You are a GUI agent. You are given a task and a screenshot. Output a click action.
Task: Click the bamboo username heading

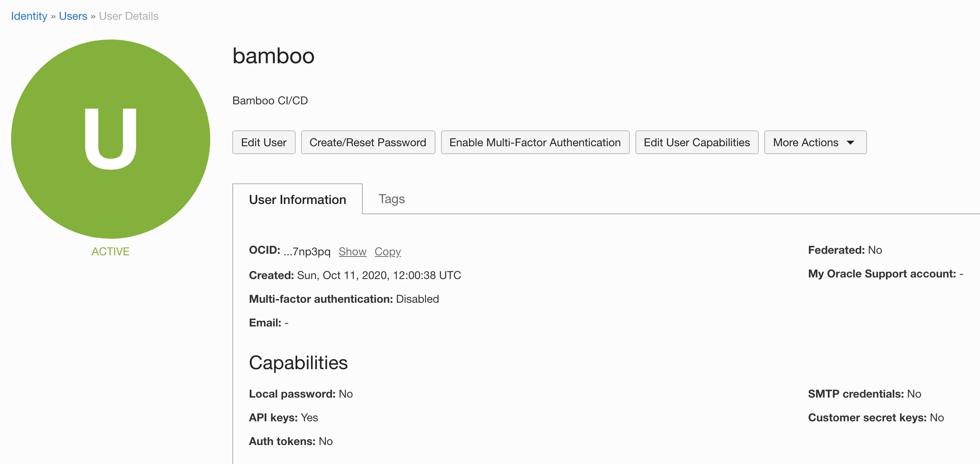[273, 56]
